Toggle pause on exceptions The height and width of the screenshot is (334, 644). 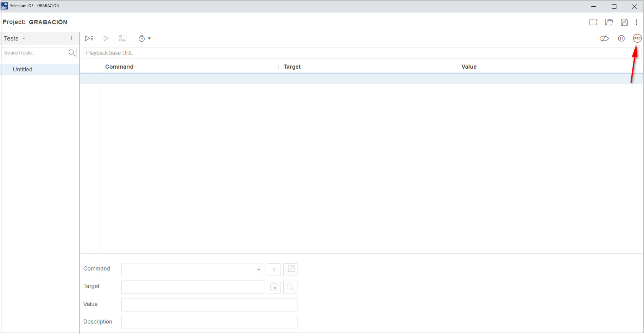click(621, 38)
